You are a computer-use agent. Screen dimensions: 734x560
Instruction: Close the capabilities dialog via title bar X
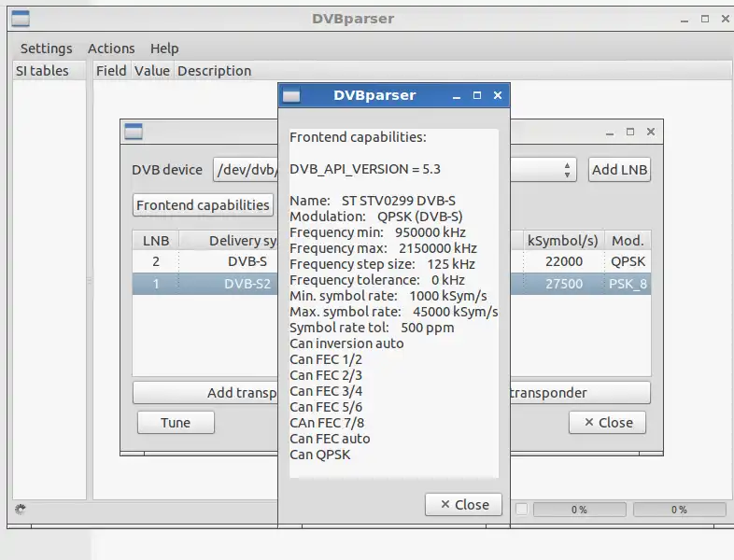click(x=498, y=95)
